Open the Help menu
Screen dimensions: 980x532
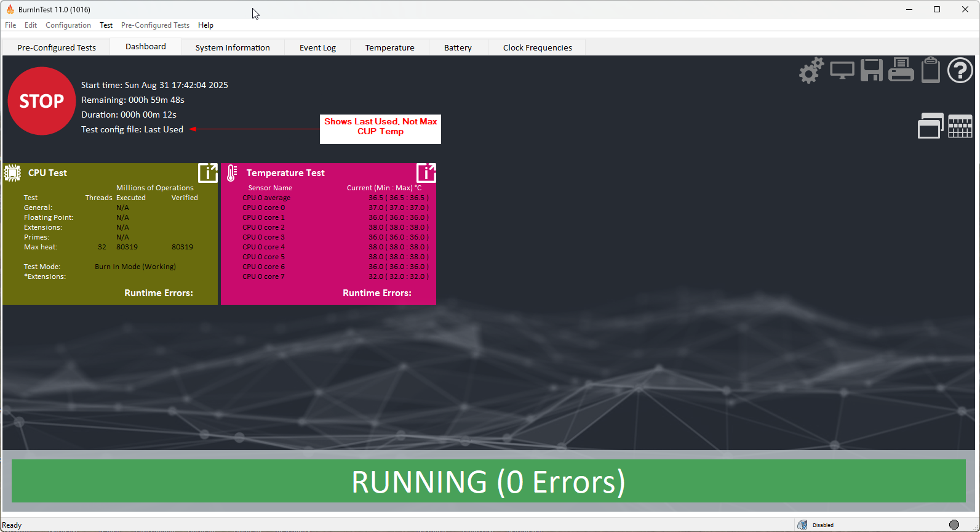coord(205,25)
